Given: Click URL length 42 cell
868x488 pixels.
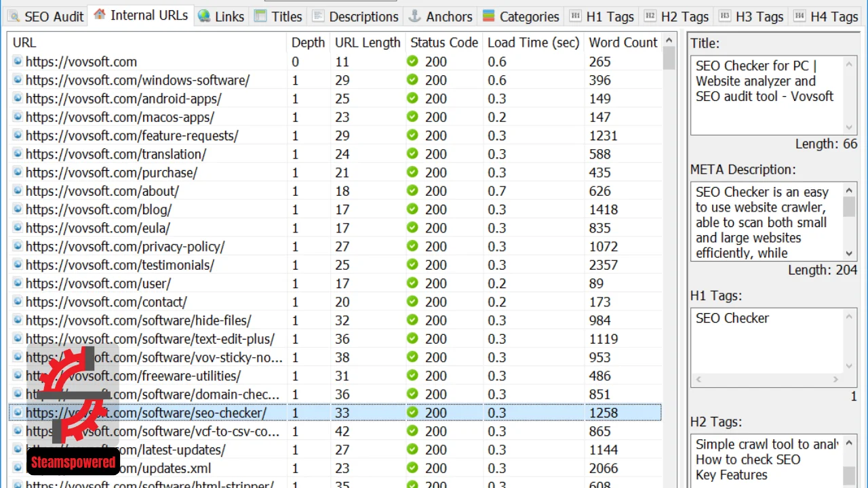Looking at the screenshot, I should click(x=342, y=431).
